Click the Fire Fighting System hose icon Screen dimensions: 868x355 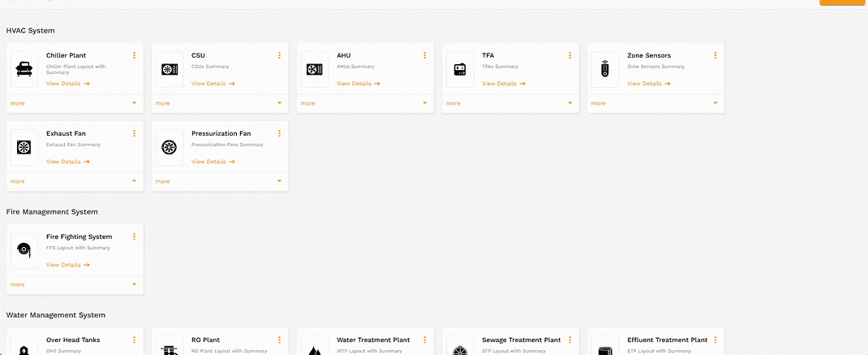pos(24,251)
